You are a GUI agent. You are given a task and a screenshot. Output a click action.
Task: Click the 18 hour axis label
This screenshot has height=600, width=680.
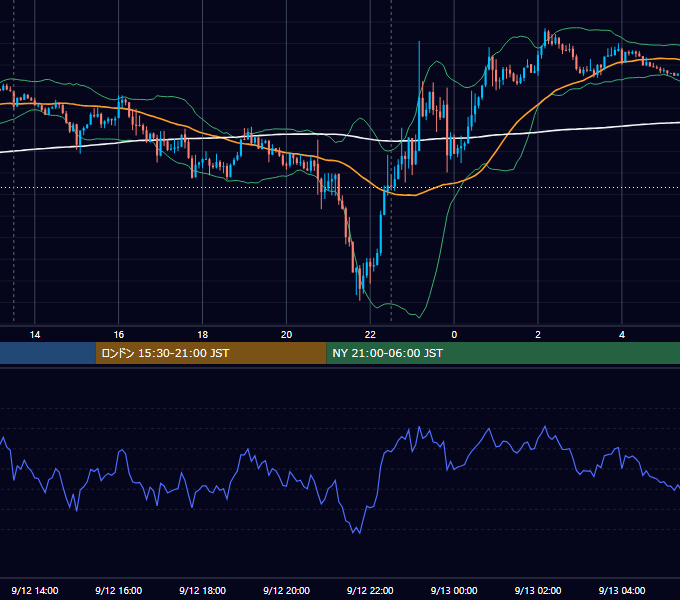click(x=203, y=335)
